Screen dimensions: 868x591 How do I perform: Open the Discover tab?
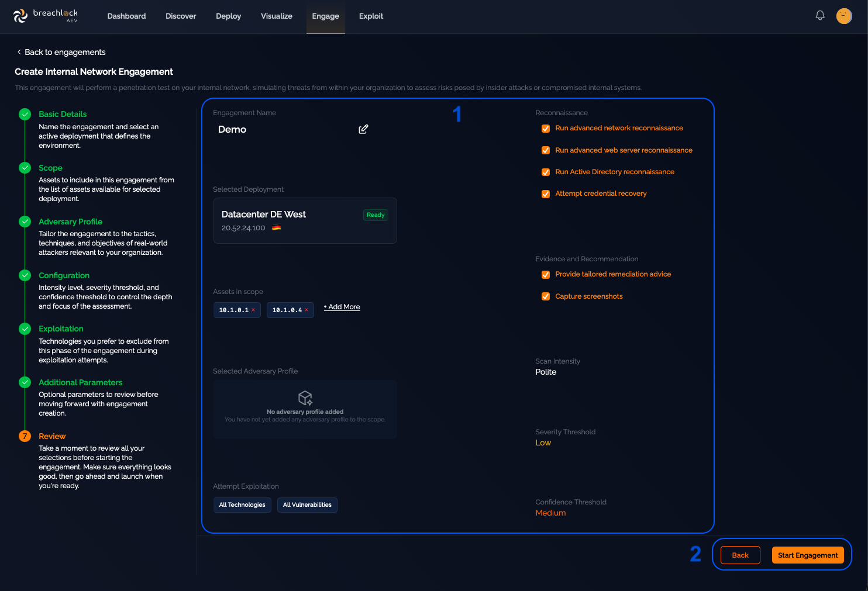[181, 16]
